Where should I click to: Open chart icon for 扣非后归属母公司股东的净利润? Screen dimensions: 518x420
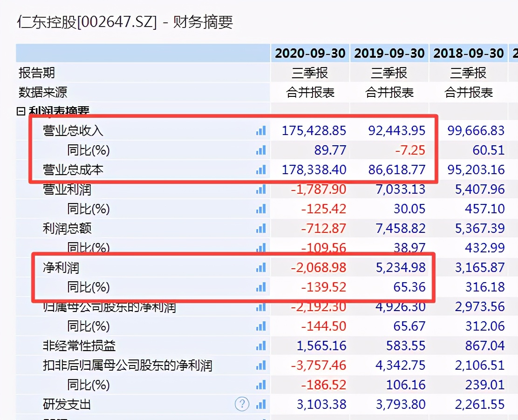(x=261, y=366)
